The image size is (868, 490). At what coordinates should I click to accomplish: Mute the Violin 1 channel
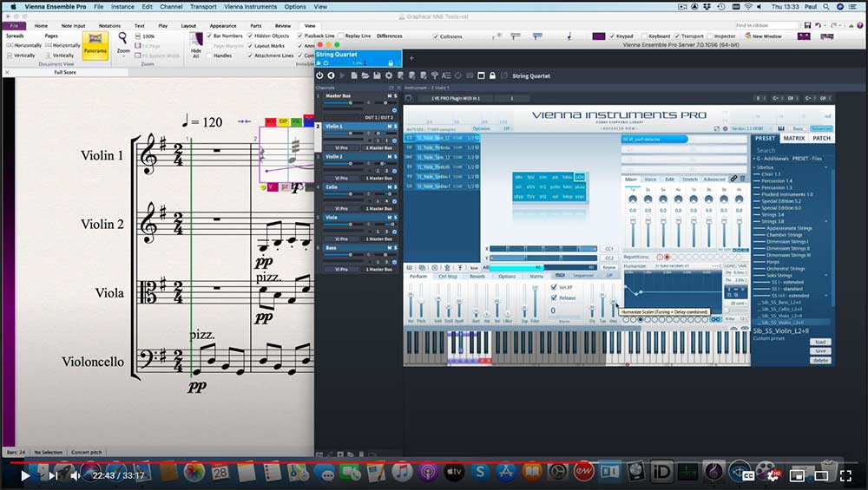click(389, 126)
